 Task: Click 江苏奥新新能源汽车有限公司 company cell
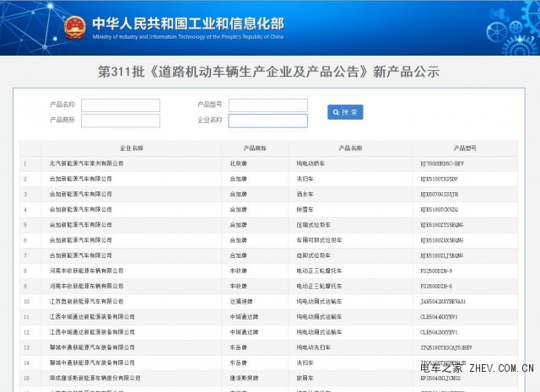[x=86, y=302]
